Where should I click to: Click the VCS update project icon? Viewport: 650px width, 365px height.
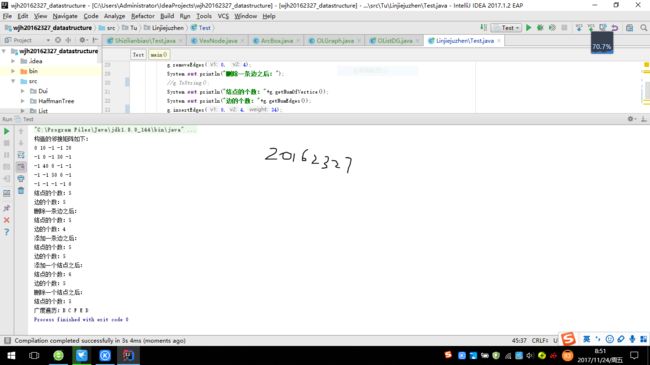tap(579, 28)
